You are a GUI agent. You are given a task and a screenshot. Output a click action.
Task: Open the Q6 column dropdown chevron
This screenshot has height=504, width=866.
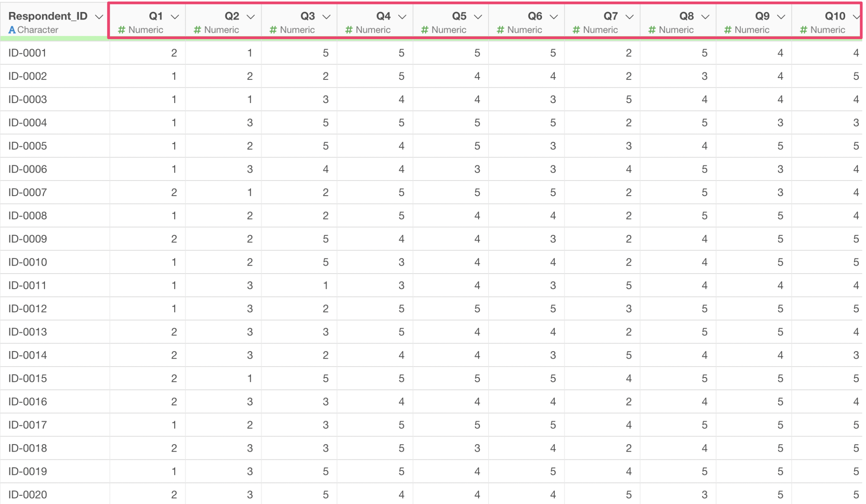click(x=554, y=17)
